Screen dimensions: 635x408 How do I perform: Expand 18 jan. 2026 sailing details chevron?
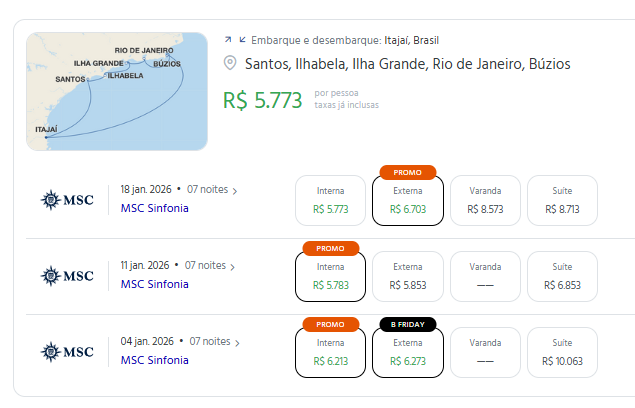[234, 190]
